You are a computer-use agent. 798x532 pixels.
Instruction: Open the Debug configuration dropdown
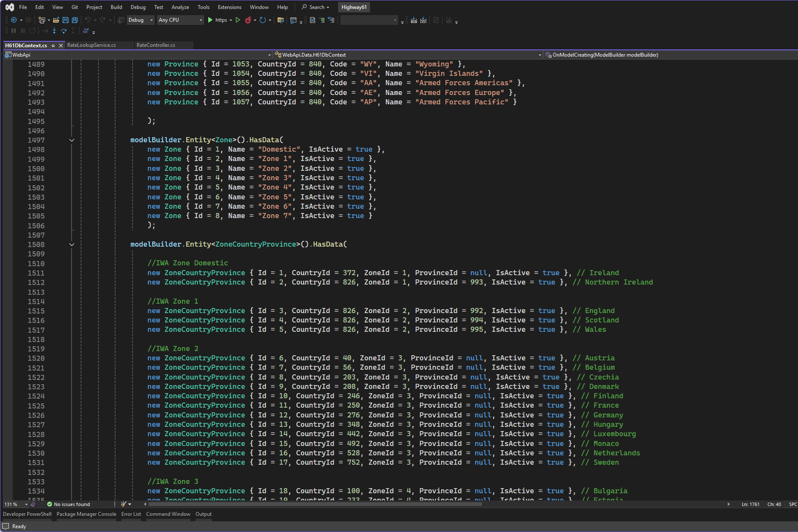(141, 20)
